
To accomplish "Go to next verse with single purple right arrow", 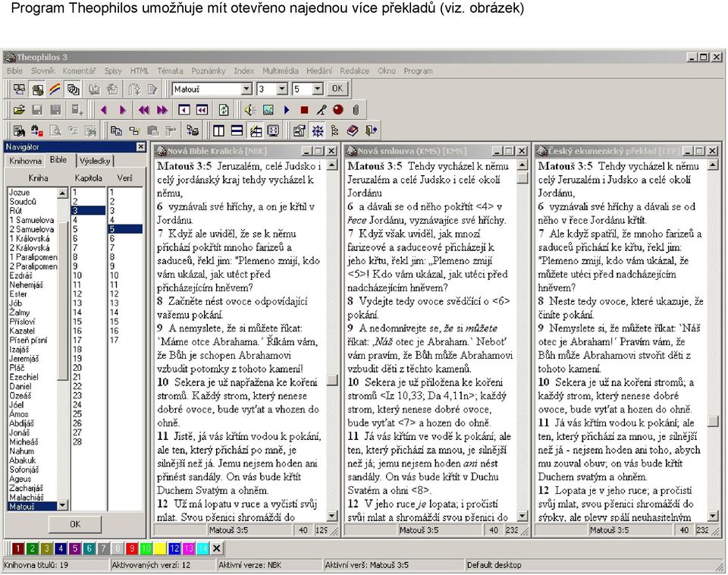I will pyautogui.click(x=123, y=109).
